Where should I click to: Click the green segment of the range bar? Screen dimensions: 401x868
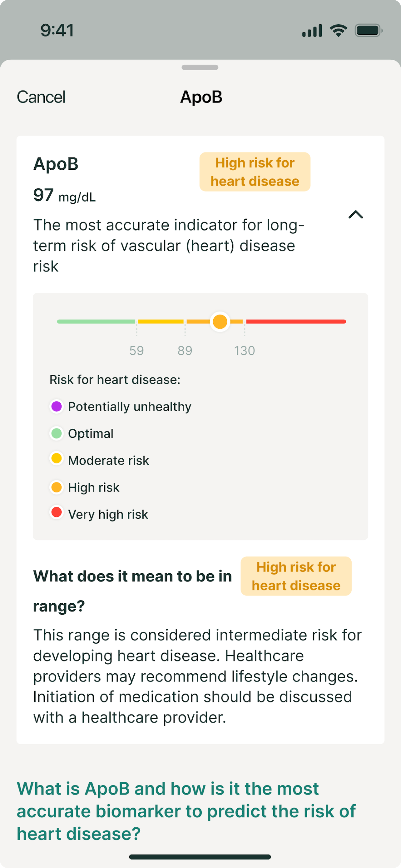(96, 322)
